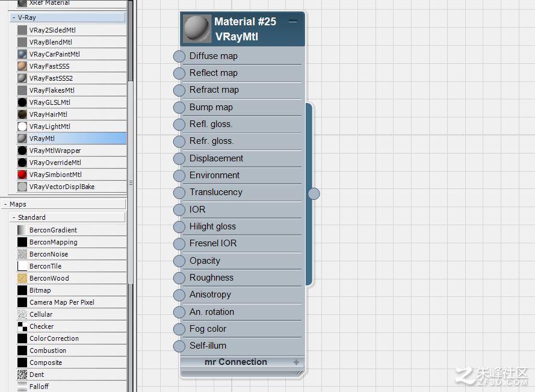Select the Camera Map Per Pixel entry

pos(72,302)
